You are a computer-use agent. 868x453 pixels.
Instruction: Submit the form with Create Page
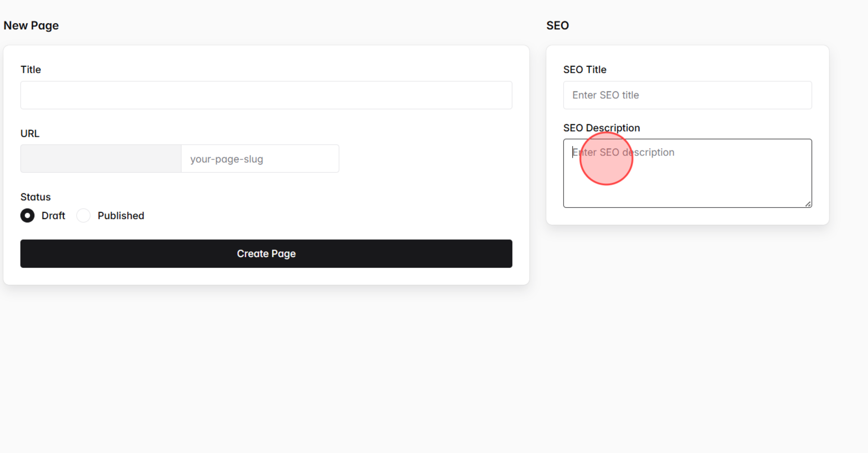click(266, 254)
